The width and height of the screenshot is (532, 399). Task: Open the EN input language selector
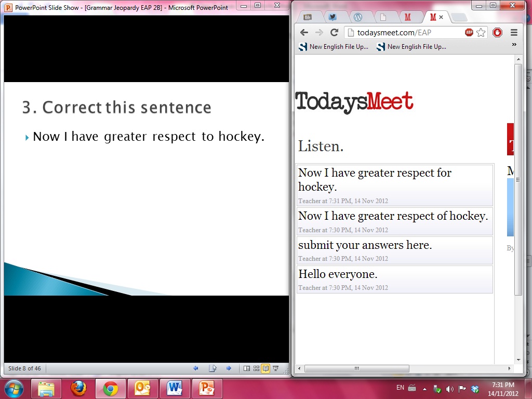point(400,388)
